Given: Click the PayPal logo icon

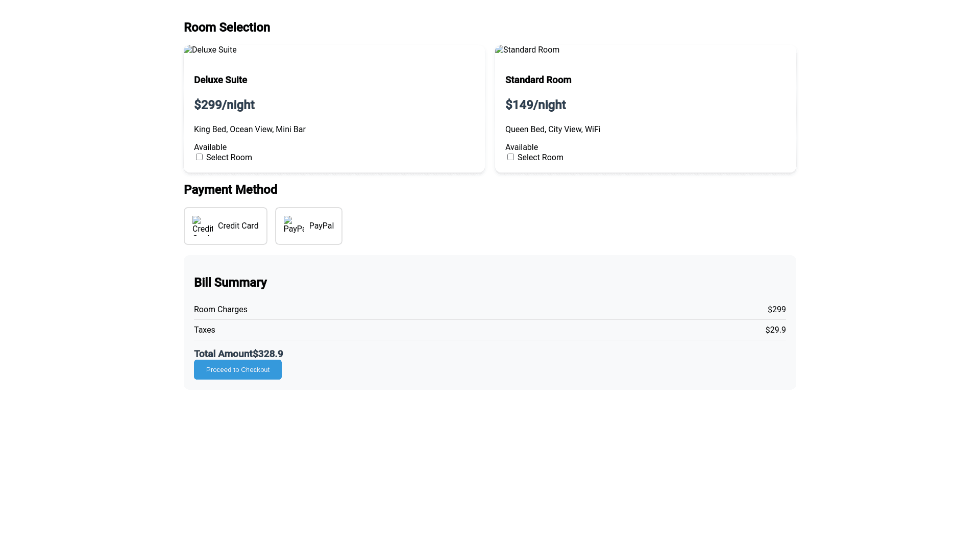Looking at the screenshot, I should pos(293,225).
